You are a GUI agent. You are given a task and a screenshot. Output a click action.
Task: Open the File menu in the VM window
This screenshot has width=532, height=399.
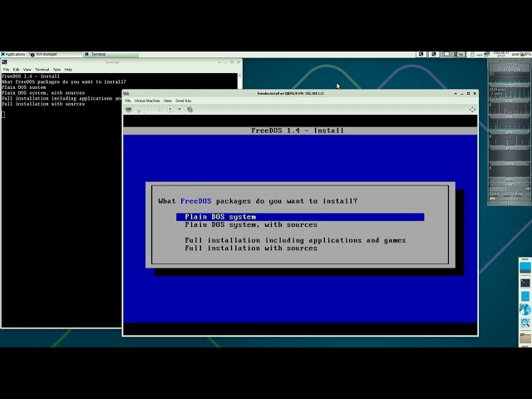(128, 101)
